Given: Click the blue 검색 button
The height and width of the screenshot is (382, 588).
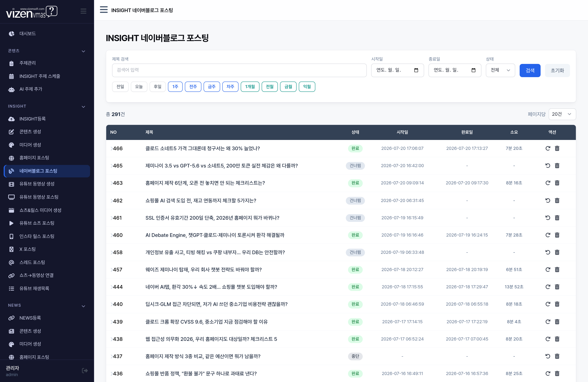Looking at the screenshot, I should point(530,70).
